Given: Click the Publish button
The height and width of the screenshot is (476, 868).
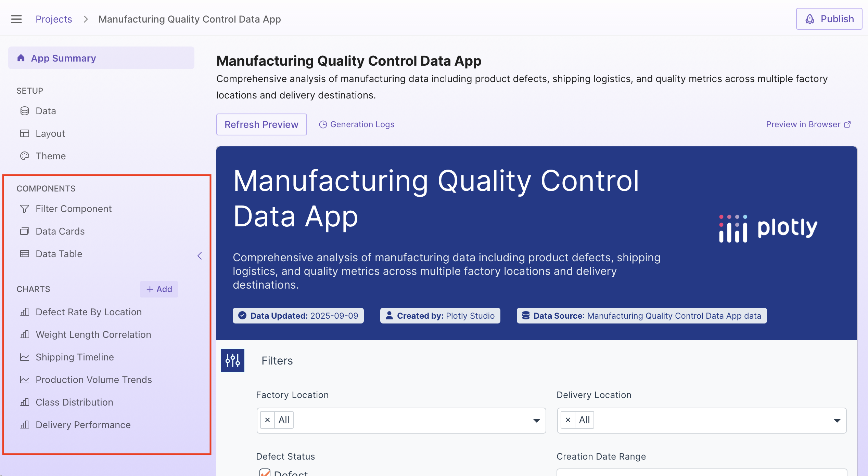Looking at the screenshot, I should [x=829, y=19].
